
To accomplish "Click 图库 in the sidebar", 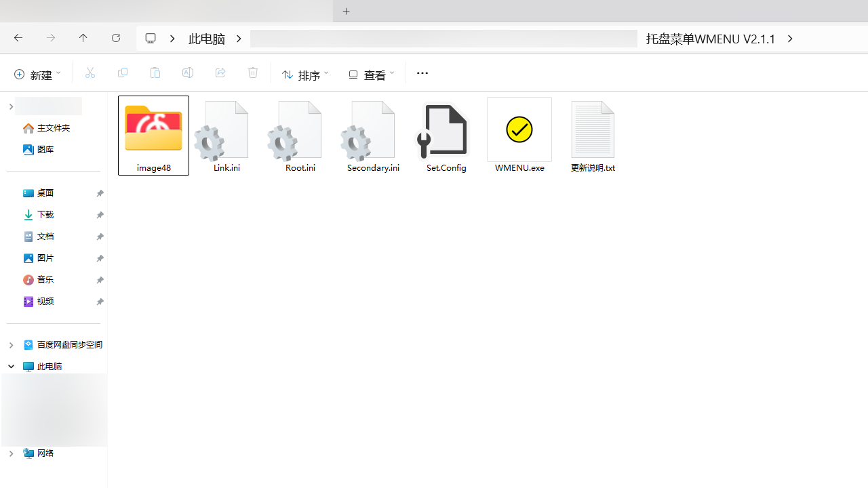I will click(x=45, y=149).
